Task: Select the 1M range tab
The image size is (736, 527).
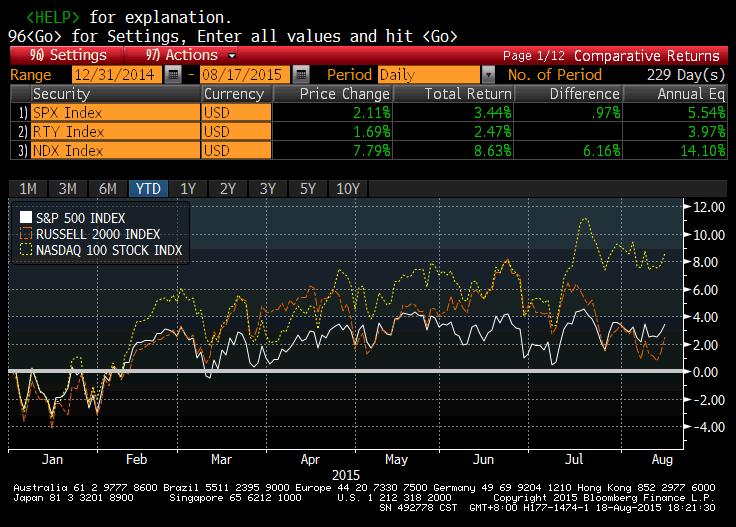Action: 28,189
